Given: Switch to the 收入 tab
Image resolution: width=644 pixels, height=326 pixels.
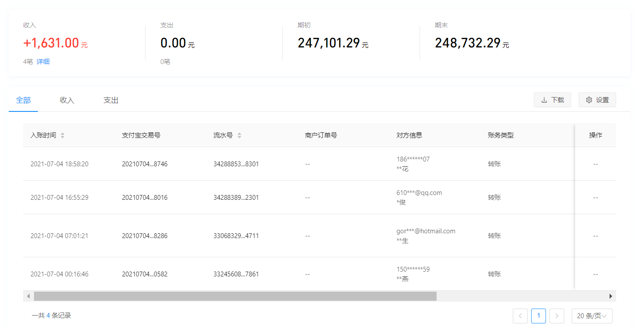Looking at the screenshot, I should click(66, 100).
